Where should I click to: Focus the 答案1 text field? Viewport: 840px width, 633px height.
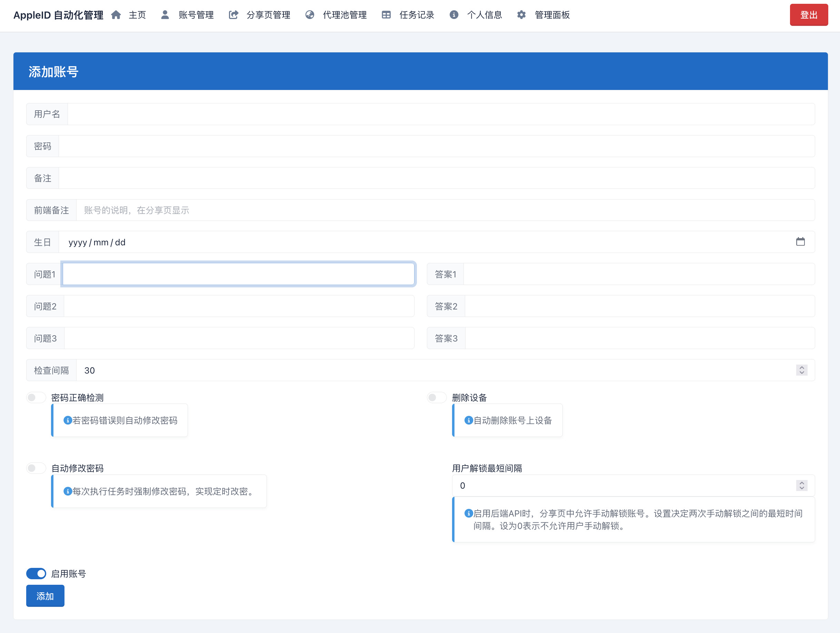point(639,274)
